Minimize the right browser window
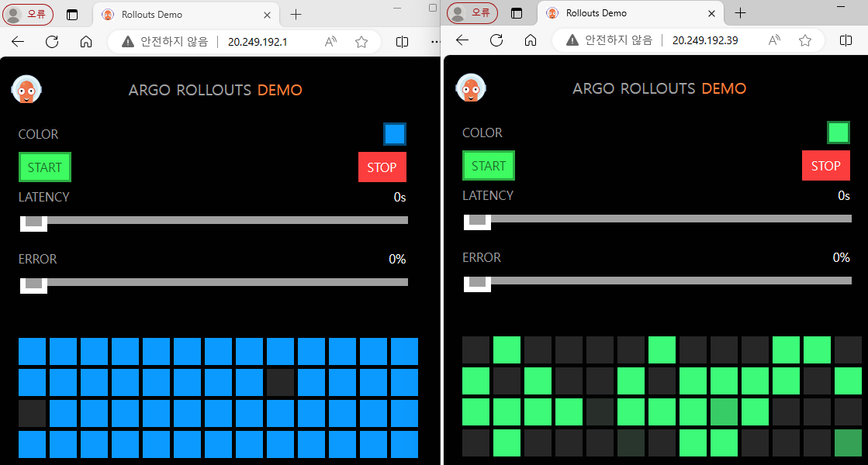 (x=841, y=7)
